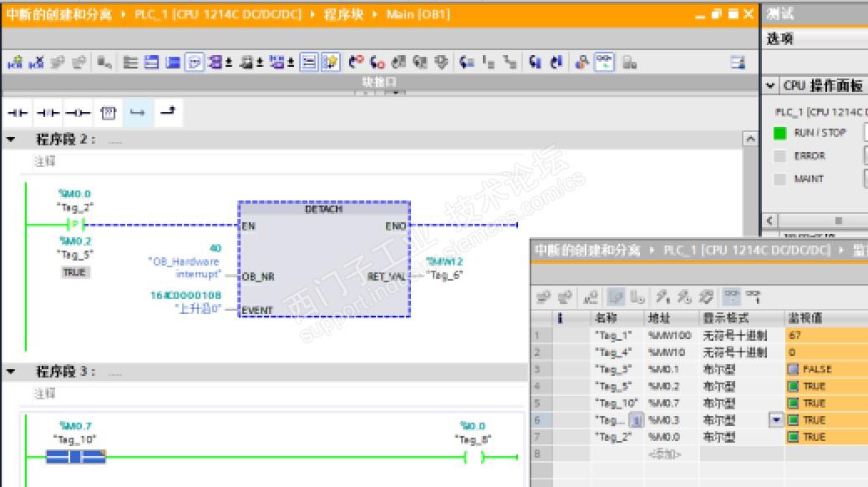This screenshot has width=868, height=487.
Task: Click the go to next syntax error icon
Action: tap(378, 63)
